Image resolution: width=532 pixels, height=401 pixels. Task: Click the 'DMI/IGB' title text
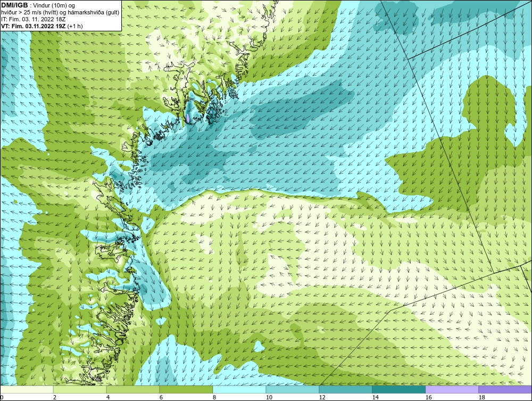pos(14,5)
